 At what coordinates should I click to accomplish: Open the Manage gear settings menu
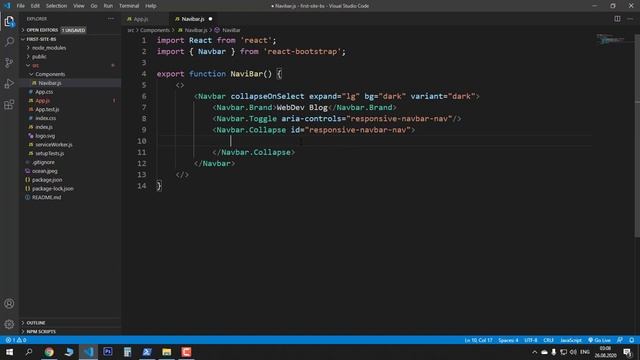point(9,324)
